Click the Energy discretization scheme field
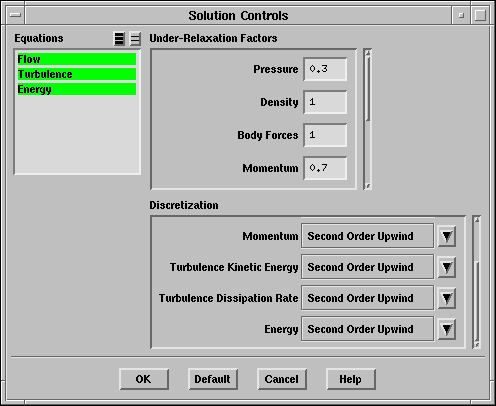Viewport: 496px width, 406px height. coord(367,329)
